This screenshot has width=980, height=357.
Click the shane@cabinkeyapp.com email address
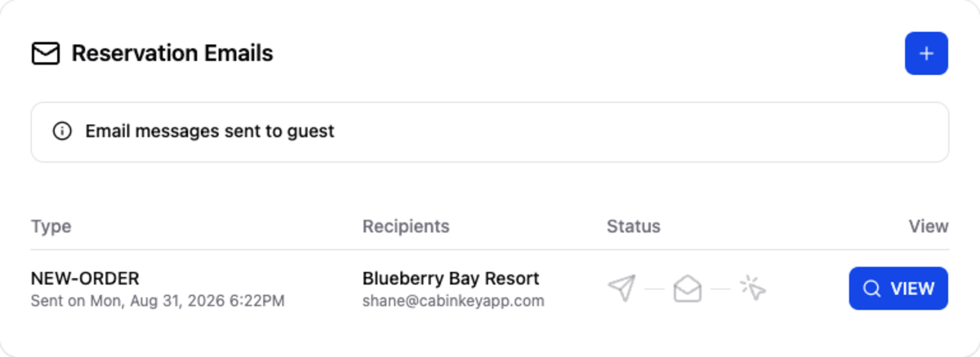coord(453,301)
